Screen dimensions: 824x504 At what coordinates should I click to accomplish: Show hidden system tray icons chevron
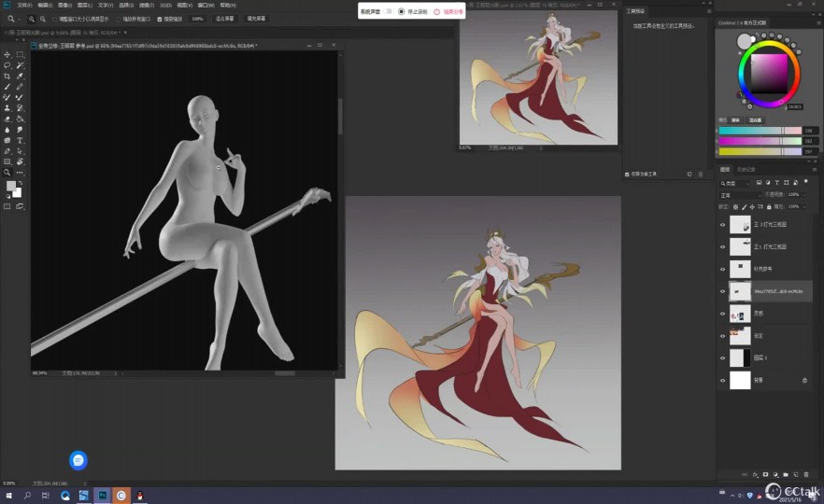(x=732, y=495)
